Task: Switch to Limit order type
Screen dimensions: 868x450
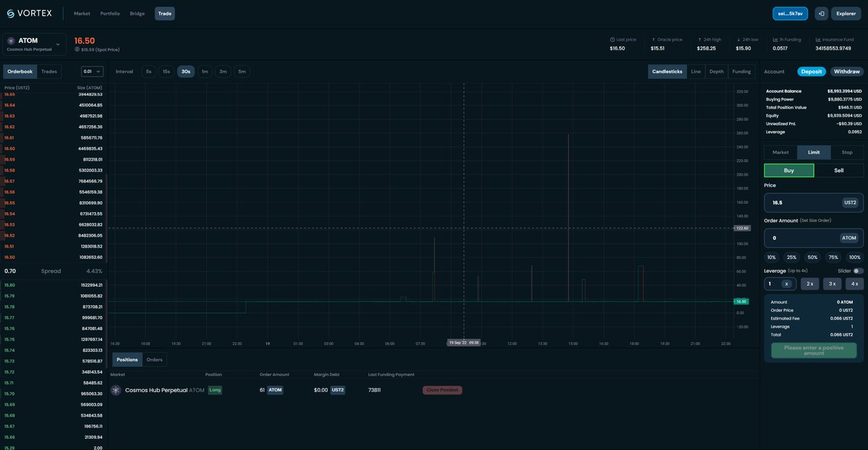Action: [814, 152]
